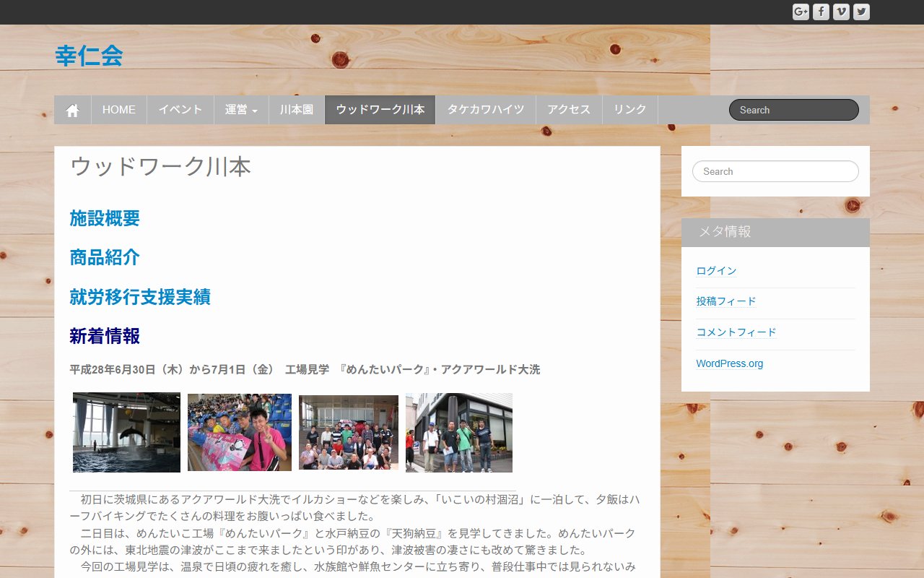Open the 就労移行支援実績 heading link

pos(140,297)
